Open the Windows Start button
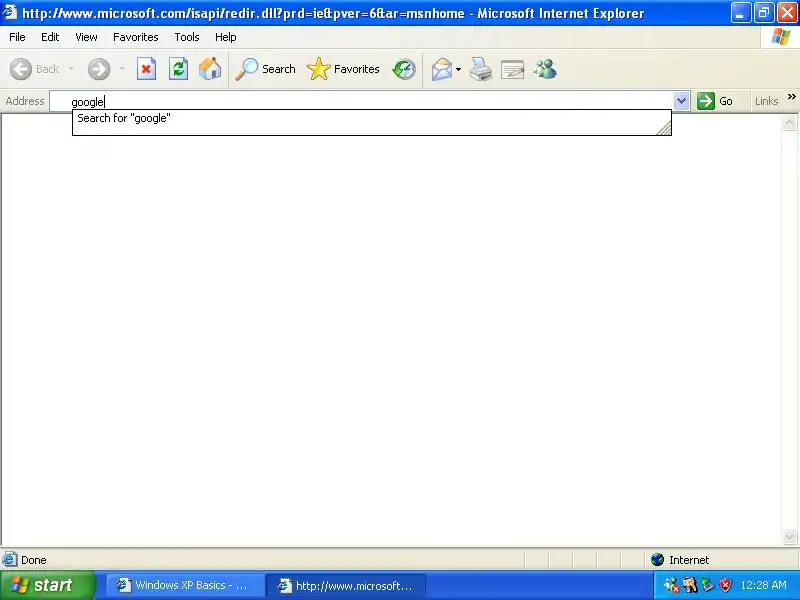 coord(47,585)
